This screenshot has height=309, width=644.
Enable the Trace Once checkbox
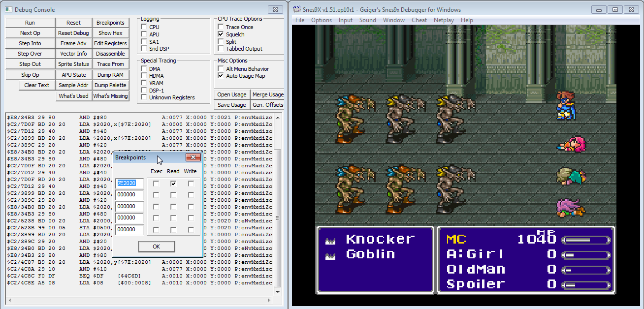[221, 27]
